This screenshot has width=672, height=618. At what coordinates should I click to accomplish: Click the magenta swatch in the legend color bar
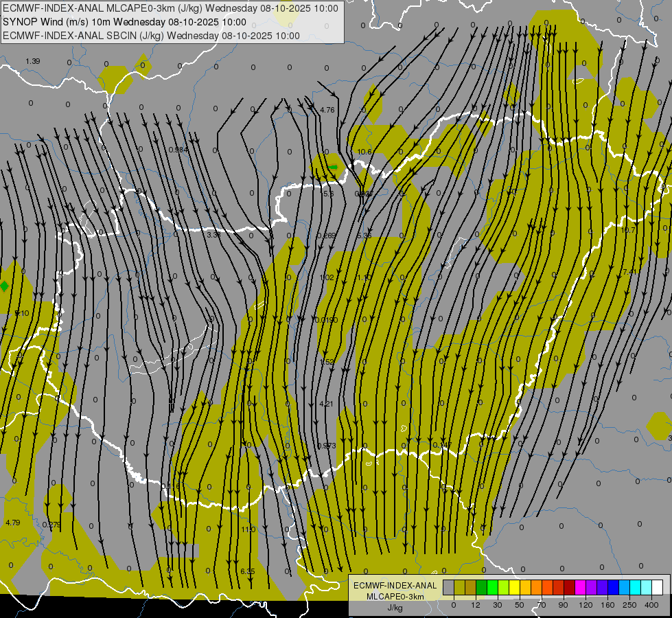580,588
